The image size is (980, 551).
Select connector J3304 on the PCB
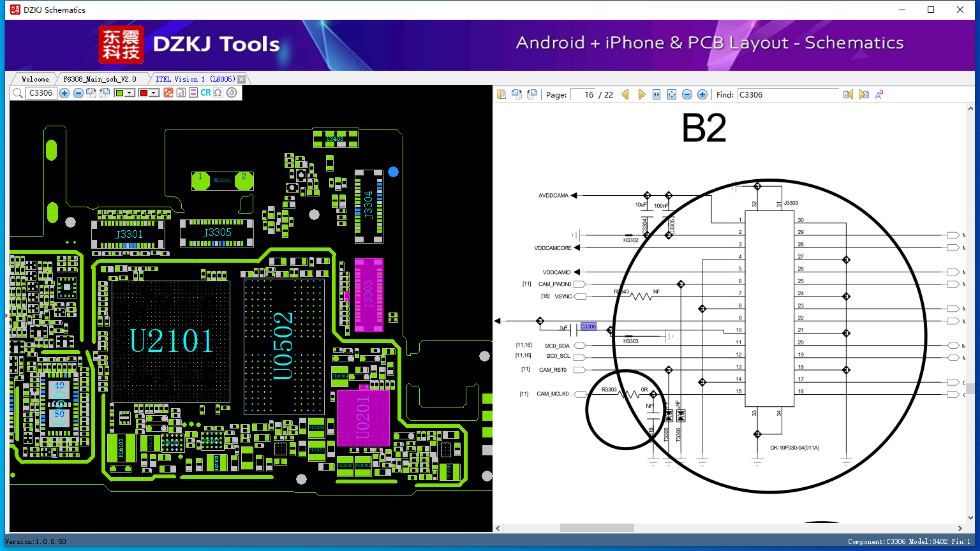coord(369,205)
